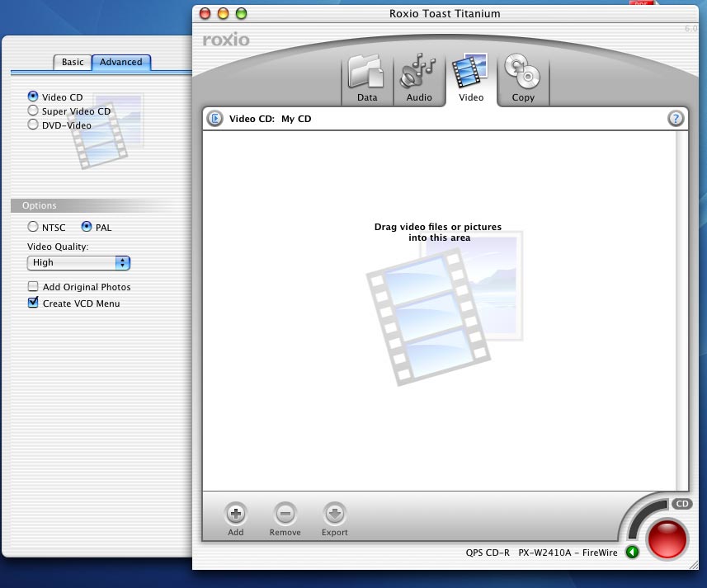Screen dimensions: 707x588
Task: Choose the Video CD format option
Action: [33, 96]
